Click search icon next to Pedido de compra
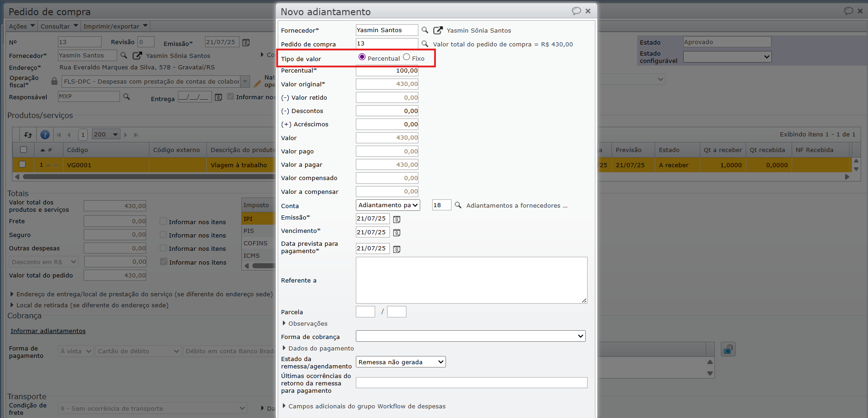 [x=425, y=44]
